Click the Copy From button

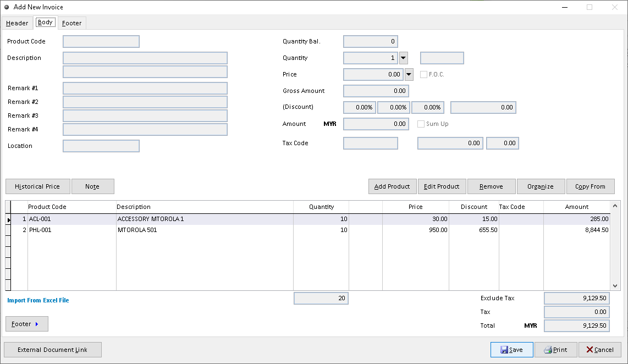(591, 186)
